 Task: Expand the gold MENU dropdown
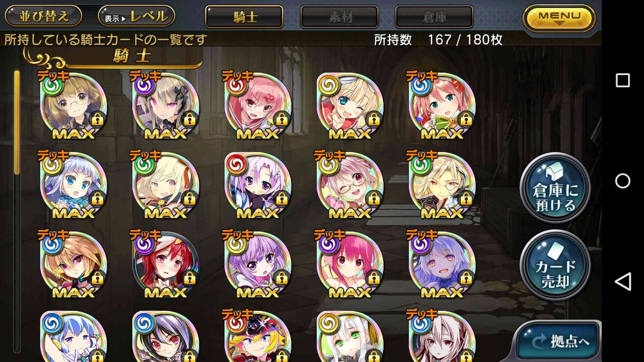pos(559,18)
